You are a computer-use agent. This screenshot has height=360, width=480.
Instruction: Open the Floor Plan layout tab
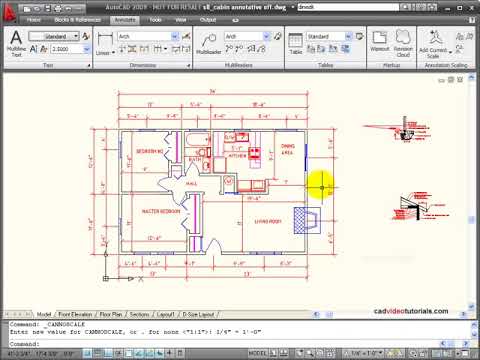[111, 314]
